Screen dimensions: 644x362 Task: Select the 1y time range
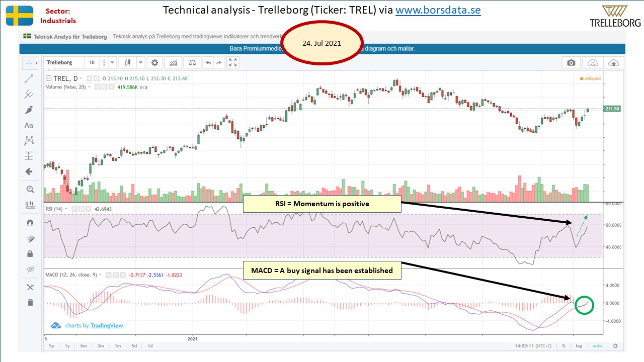(68, 346)
